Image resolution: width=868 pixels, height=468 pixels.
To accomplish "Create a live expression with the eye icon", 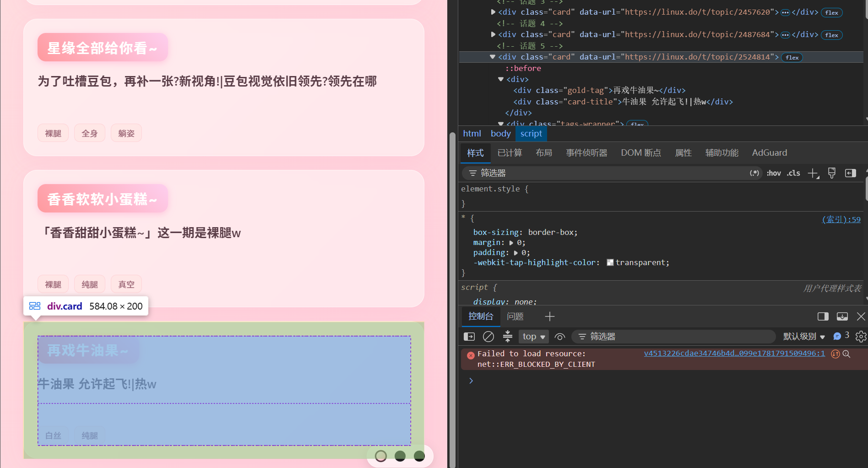I will pyautogui.click(x=559, y=337).
